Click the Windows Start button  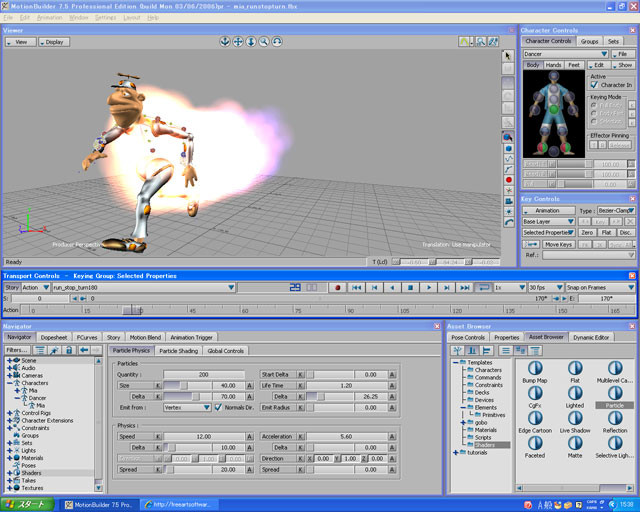coord(27,505)
